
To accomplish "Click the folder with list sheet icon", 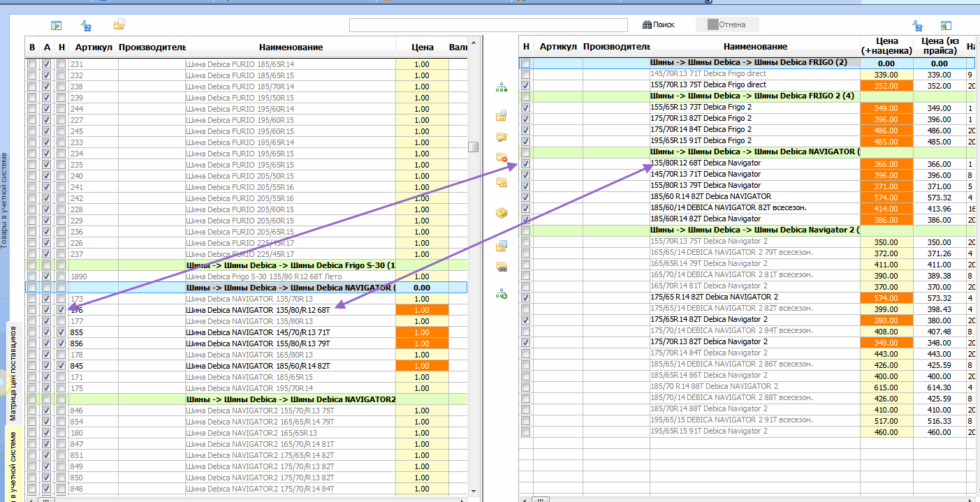I will click(502, 246).
